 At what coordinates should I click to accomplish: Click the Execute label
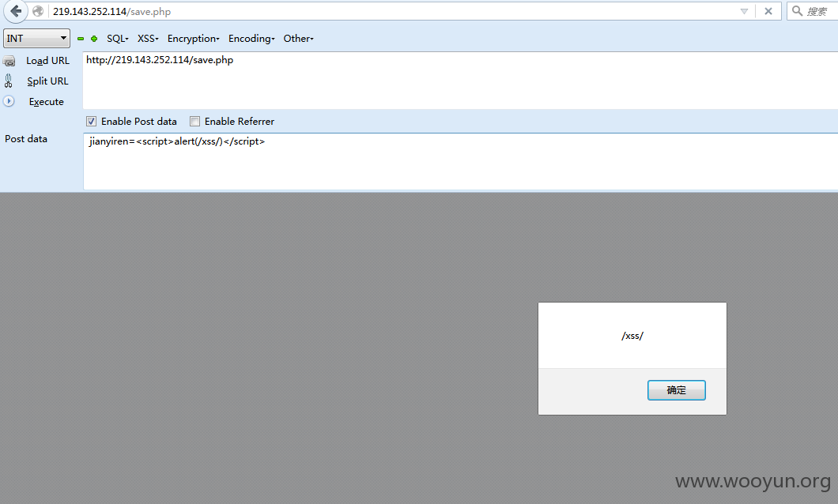pos(47,101)
